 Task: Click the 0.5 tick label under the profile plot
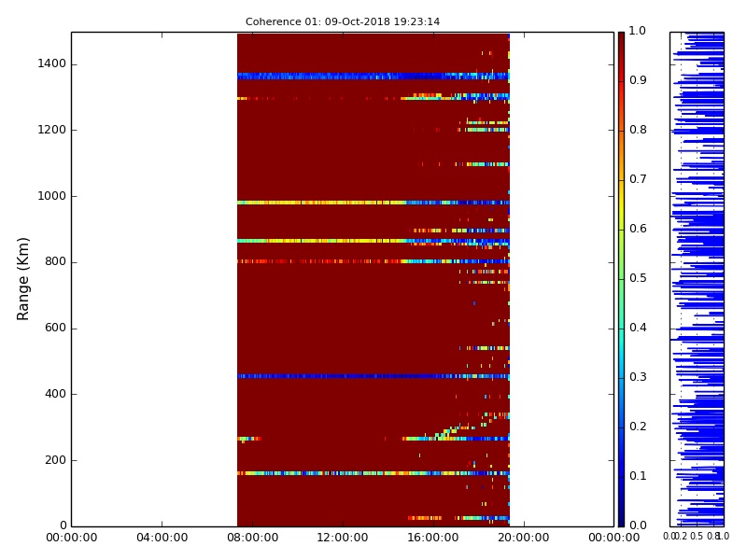coord(697,537)
